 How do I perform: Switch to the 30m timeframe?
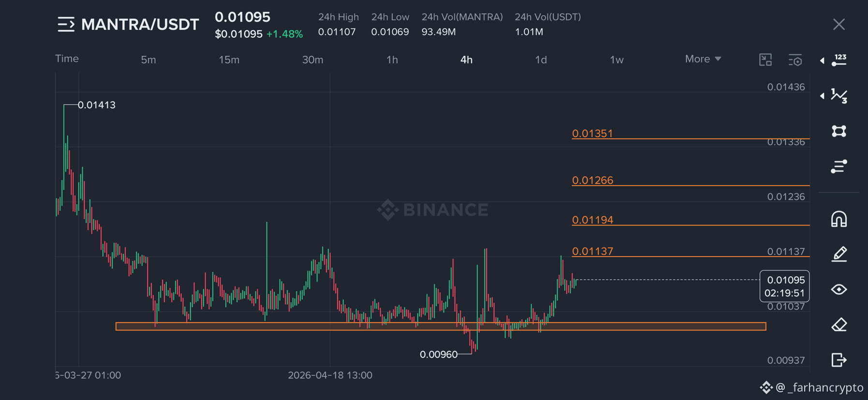coord(313,60)
